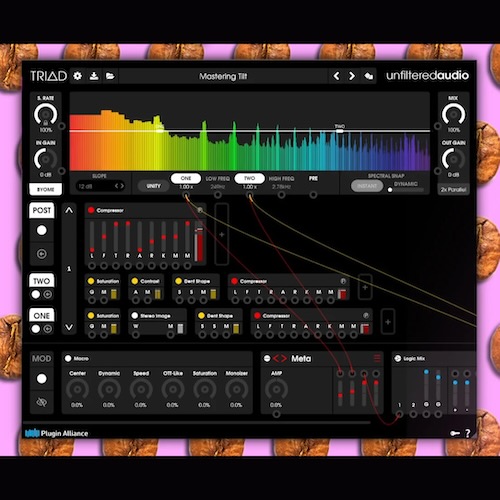Click the ONE band button under spectrum
The width and height of the screenshot is (500, 500).
click(186, 178)
